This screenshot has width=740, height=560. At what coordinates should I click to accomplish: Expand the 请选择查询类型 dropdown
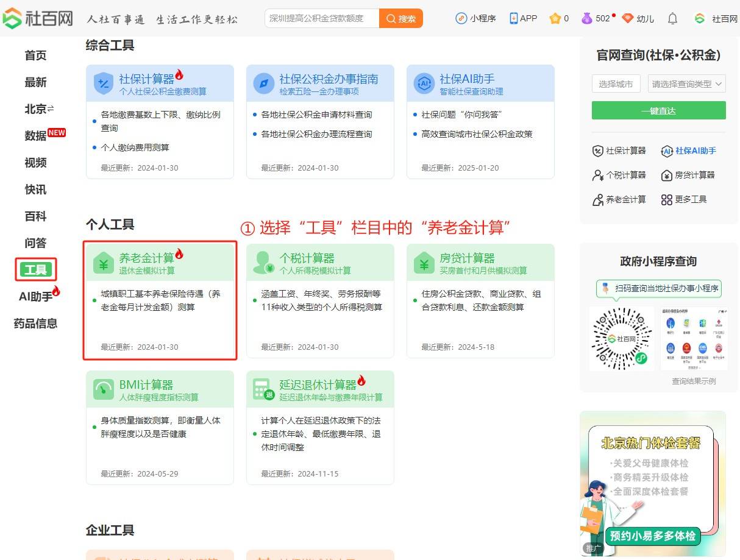pyautogui.click(x=686, y=84)
